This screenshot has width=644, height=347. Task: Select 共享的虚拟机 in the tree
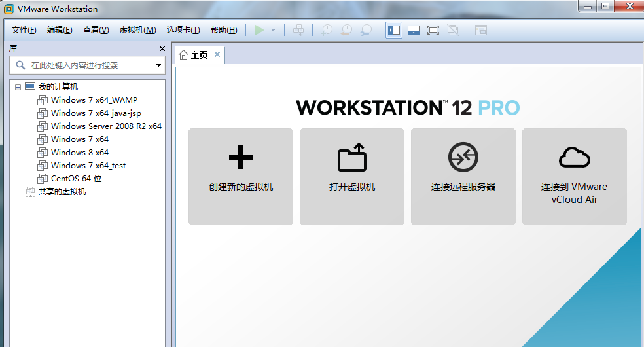coord(62,192)
